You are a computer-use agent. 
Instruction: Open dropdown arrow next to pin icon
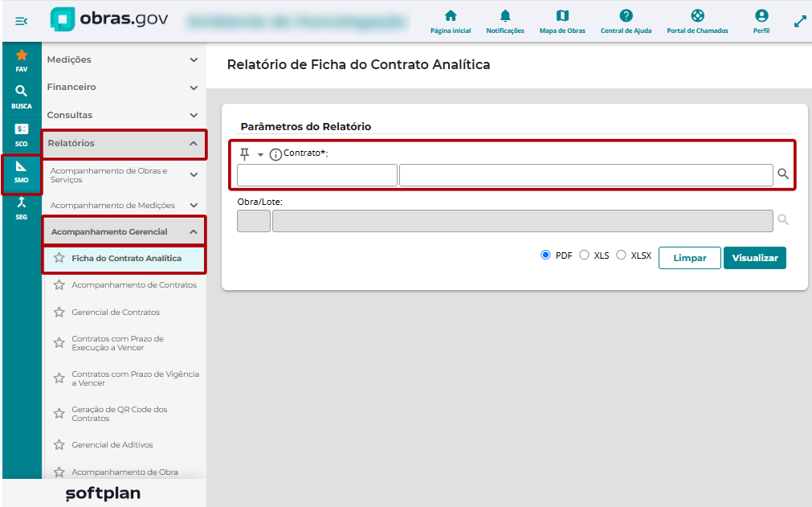260,155
